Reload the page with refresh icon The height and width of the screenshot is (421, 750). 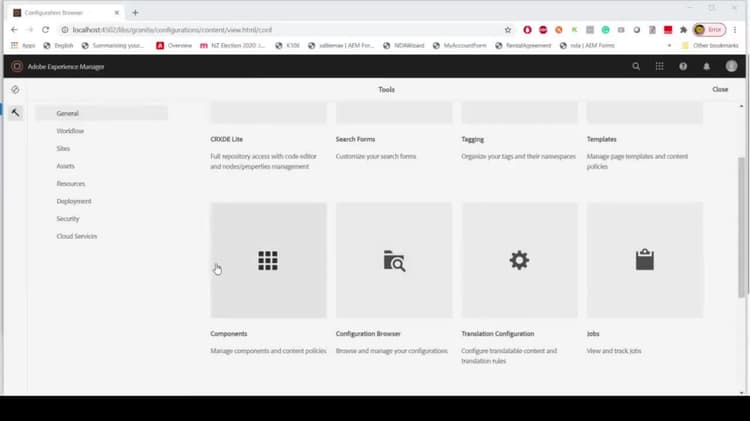45,30
